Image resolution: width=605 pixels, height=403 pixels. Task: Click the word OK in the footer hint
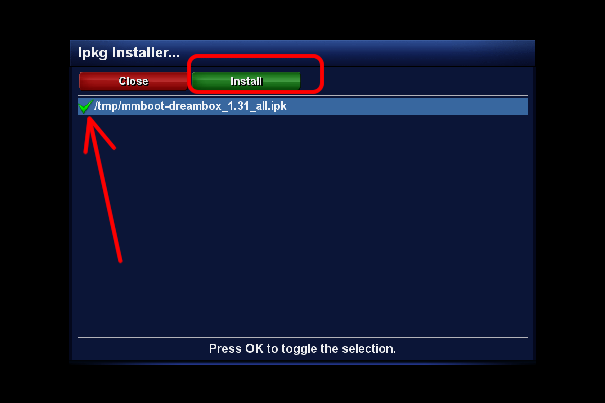click(x=254, y=349)
